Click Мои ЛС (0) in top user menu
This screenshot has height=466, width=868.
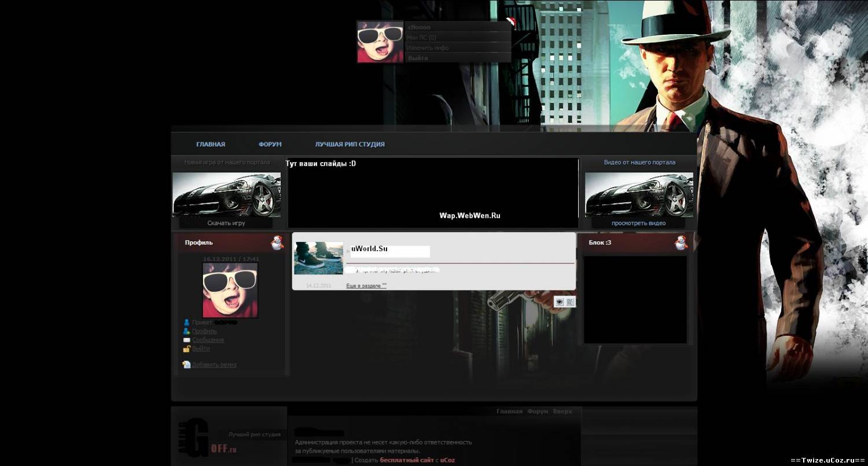tap(421, 38)
